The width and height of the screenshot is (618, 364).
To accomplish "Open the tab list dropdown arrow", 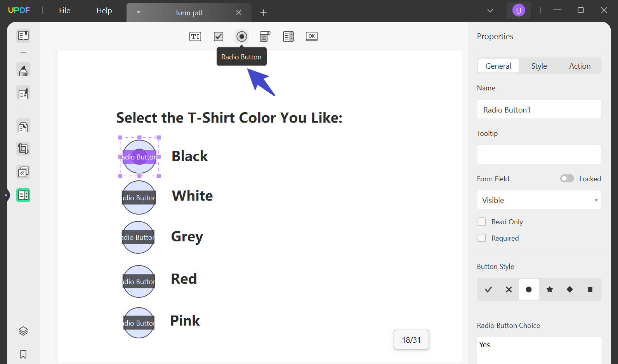I will point(138,12).
